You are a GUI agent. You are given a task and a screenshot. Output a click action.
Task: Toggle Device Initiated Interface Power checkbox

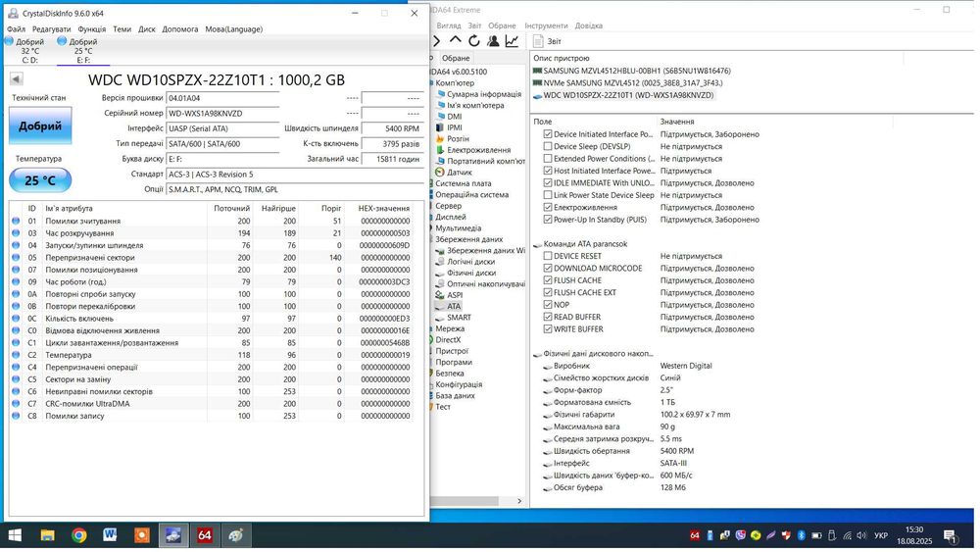click(548, 134)
